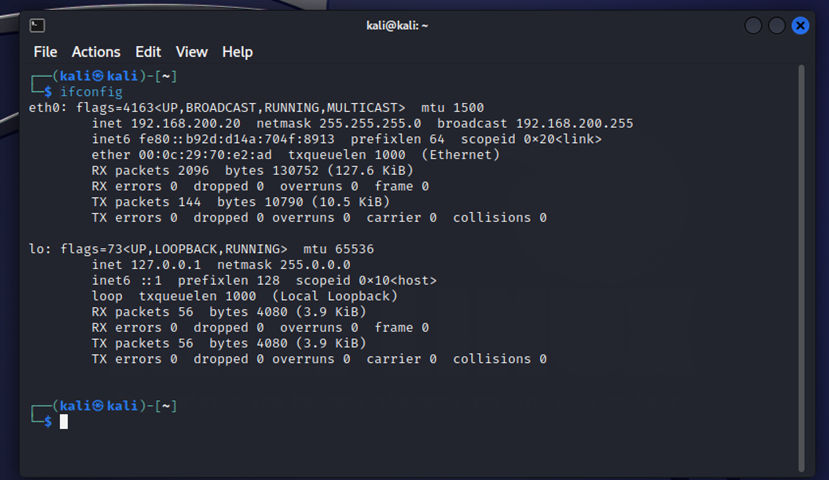Click 'RX packets 2096' text
829x480 pixels.
click(150, 170)
